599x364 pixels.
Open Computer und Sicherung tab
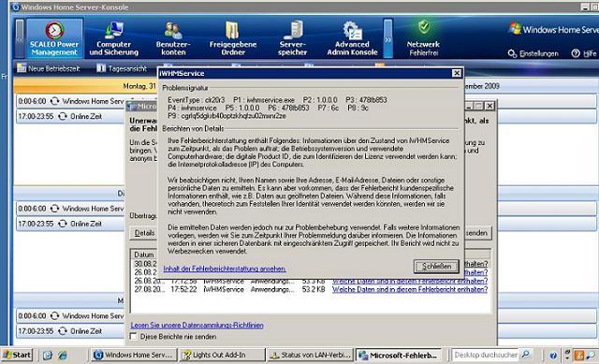[114, 38]
